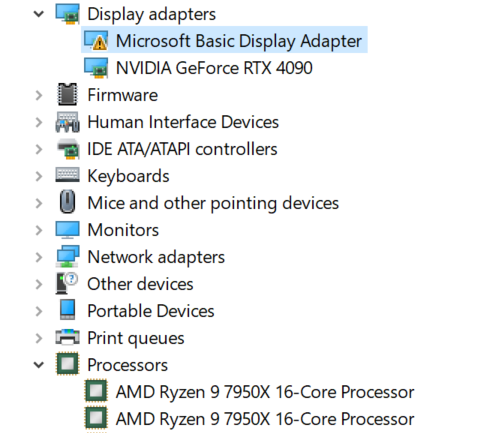Click the Print queues printer icon
The height and width of the screenshot is (433, 477).
click(x=68, y=337)
